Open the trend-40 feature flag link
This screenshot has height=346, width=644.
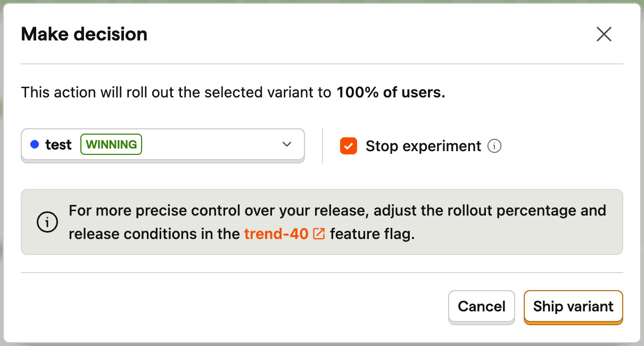(x=276, y=234)
